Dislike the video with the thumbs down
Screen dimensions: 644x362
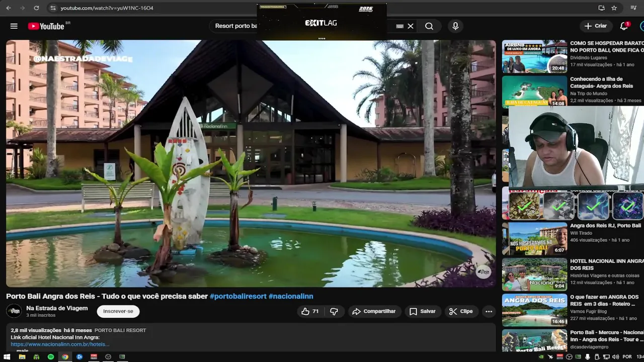(x=334, y=311)
